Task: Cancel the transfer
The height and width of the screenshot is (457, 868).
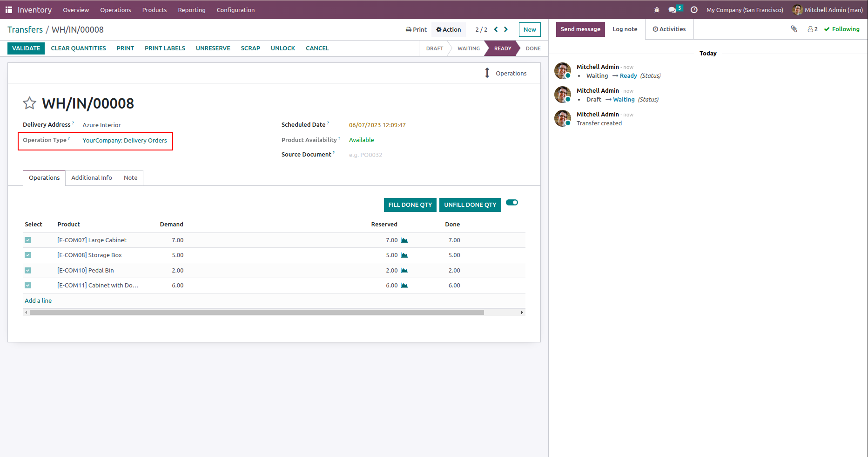Action: point(317,48)
